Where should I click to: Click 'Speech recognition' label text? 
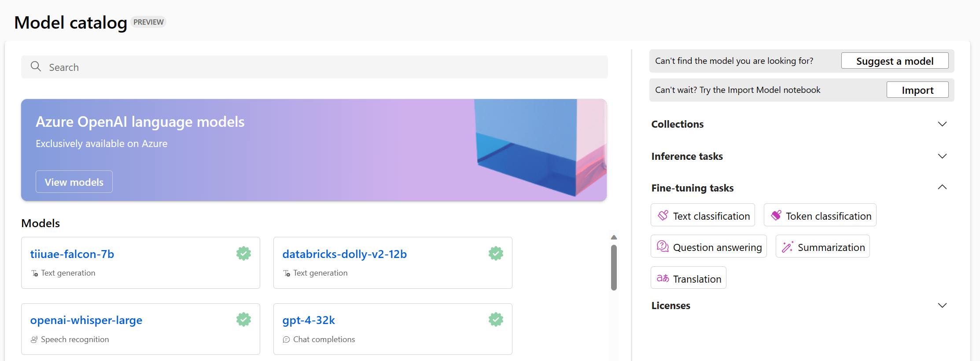[x=75, y=339]
